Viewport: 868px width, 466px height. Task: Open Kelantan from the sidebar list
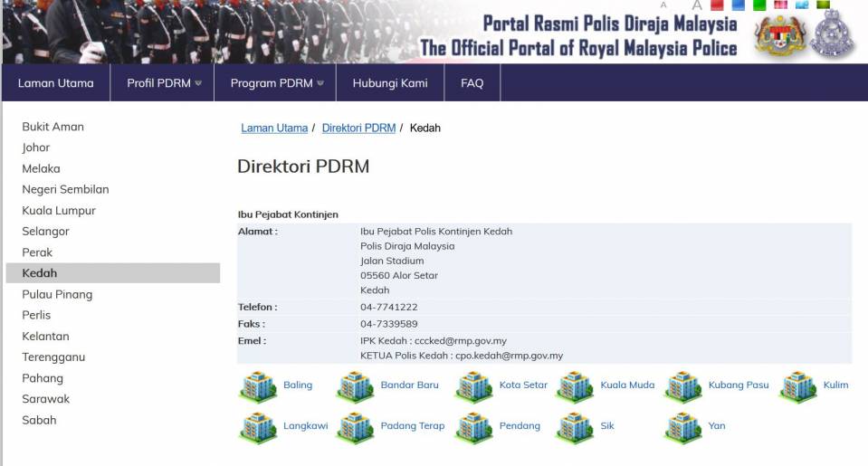coord(45,336)
